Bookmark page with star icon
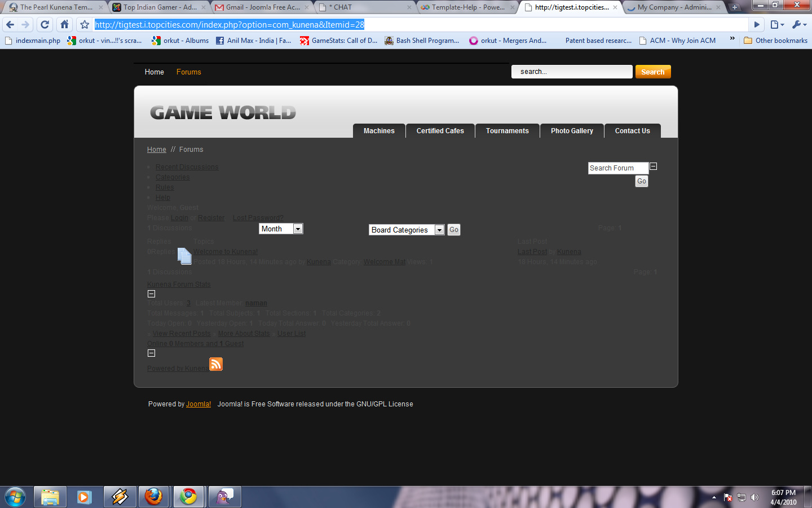Viewport: 812px width, 508px height. tap(85, 25)
